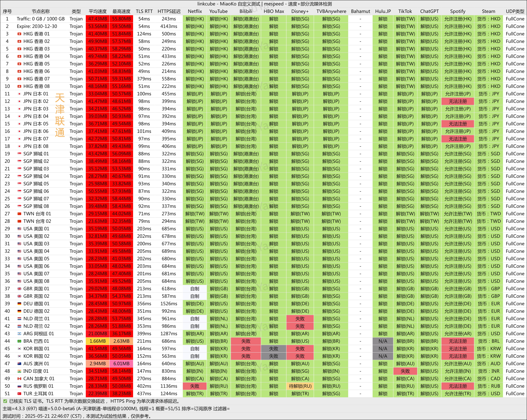Viewport: 527px width, 420px height.
Task: Click the 最高速度 column header
Action: pos(121,12)
